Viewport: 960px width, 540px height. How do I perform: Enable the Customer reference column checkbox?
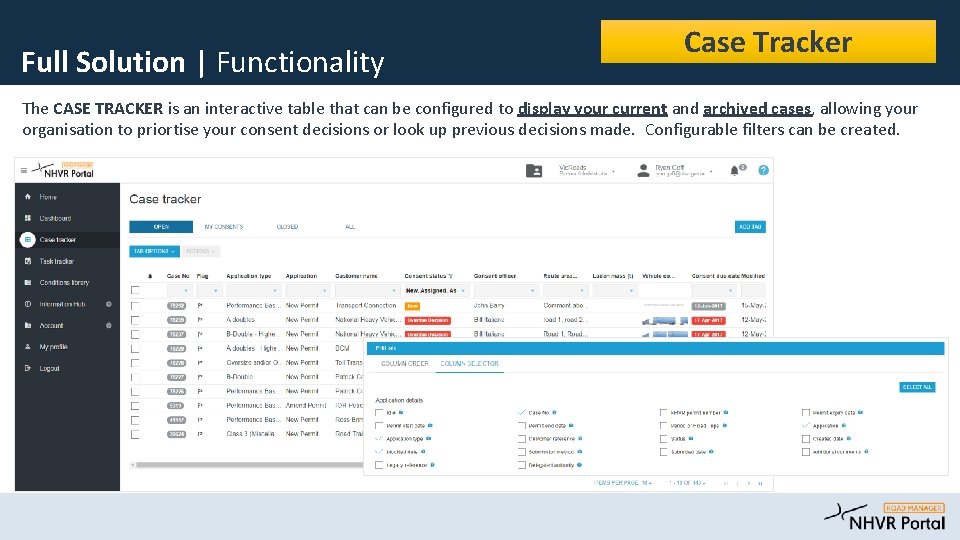[522, 438]
